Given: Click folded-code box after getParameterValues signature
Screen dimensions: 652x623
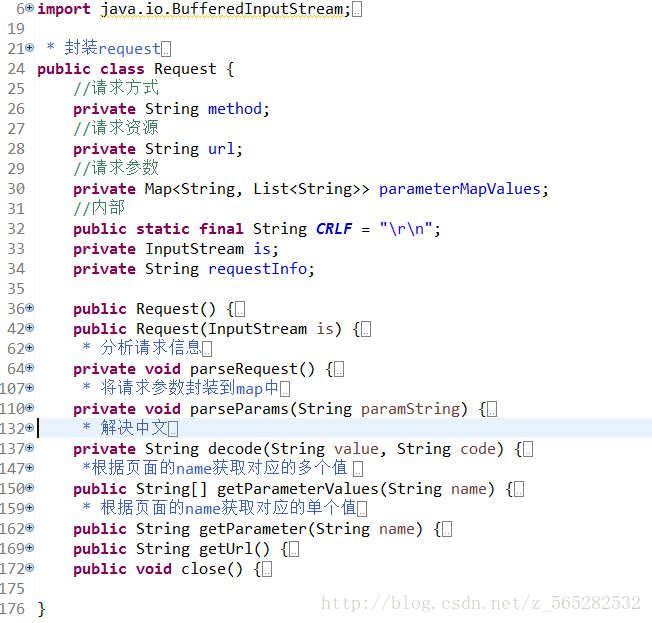Looking at the screenshot, I should tap(519, 489).
